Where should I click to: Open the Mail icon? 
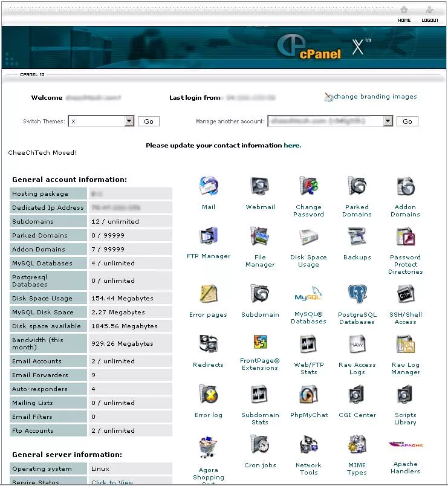pos(209,187)
